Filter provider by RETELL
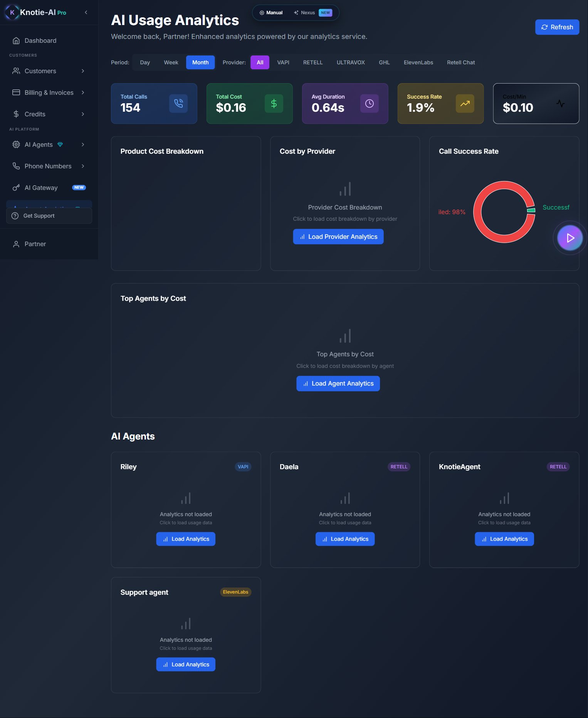 [x=313, y=62]
